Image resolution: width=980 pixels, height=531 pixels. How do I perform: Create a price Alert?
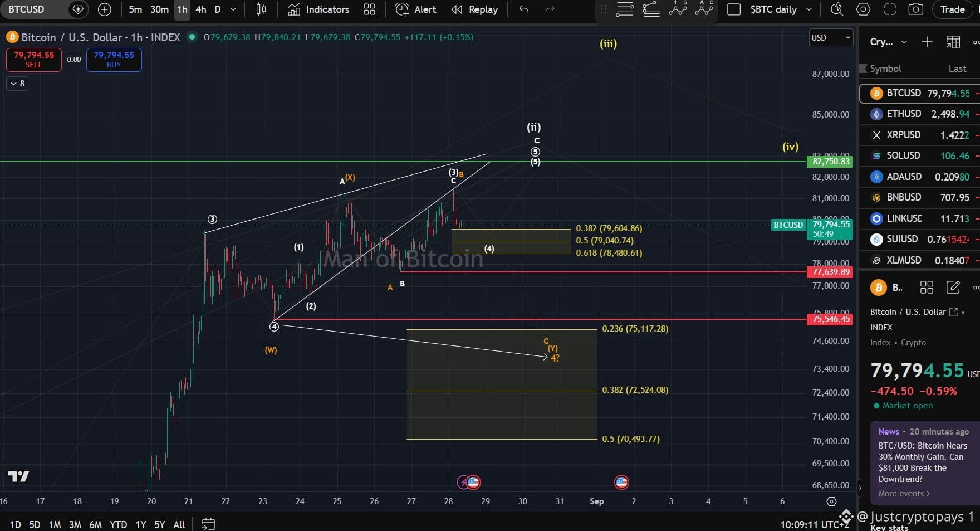(x=416, y=9)
